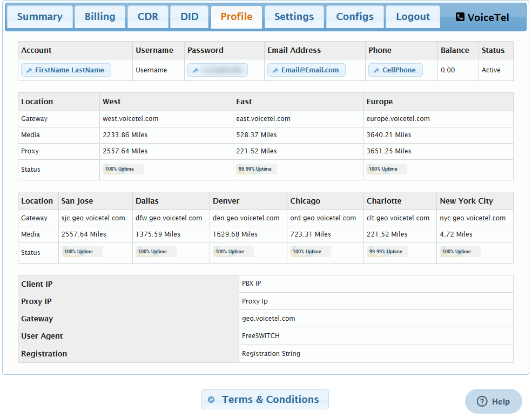Select ord.geo.voicetel.com gateway
Image resolution: width=532 pixels, height=418 pixels.
pyautogui.click(x=323, y=218)
